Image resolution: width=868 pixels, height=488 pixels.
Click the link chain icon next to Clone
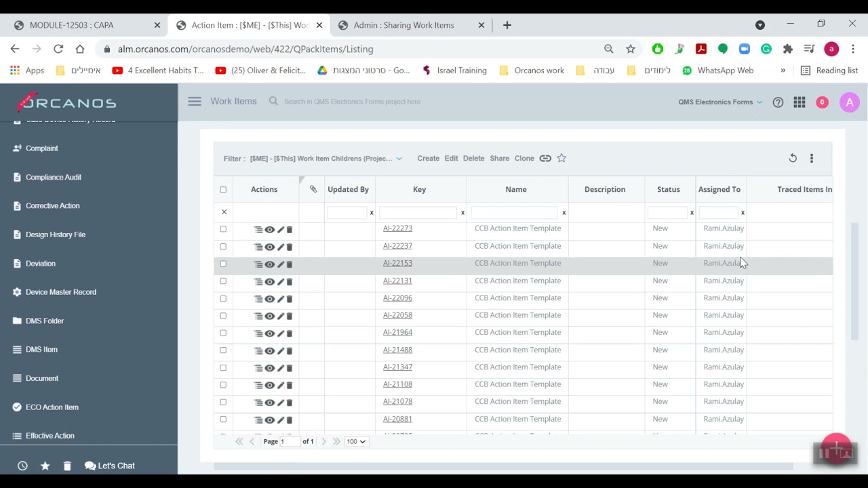point(545,159)
